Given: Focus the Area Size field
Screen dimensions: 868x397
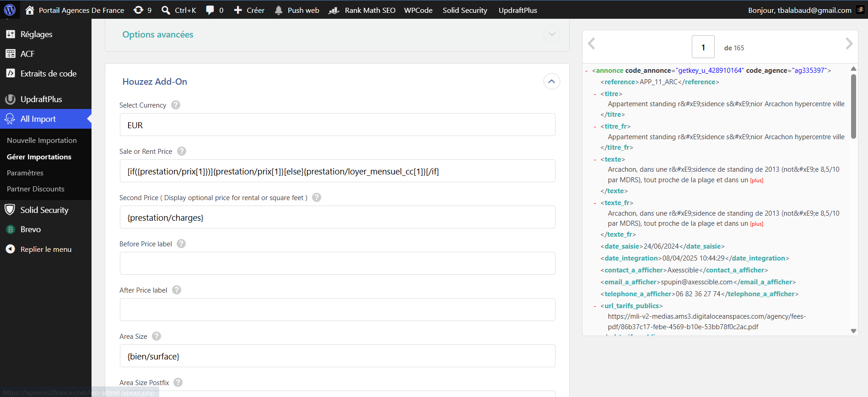Looking at the screenshot, I should coord(338,356).
